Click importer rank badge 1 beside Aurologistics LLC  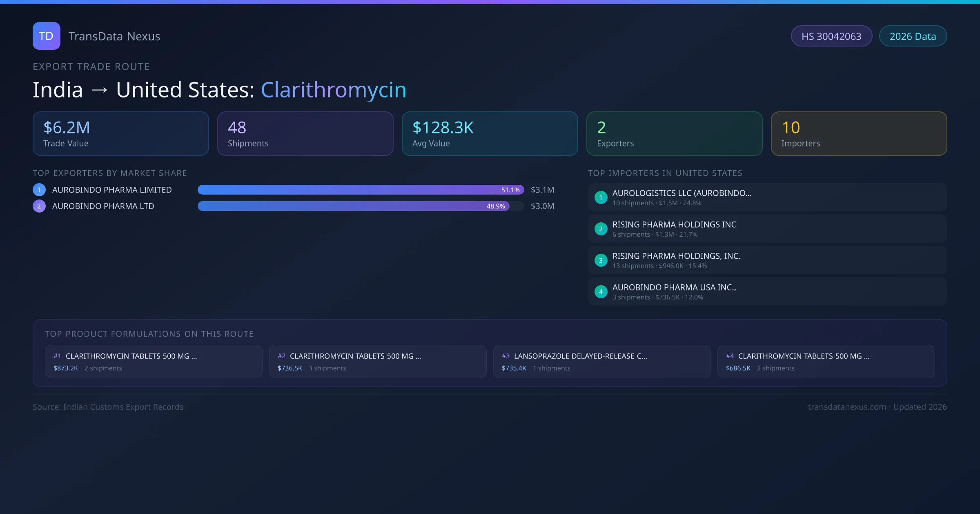[601, 197]
